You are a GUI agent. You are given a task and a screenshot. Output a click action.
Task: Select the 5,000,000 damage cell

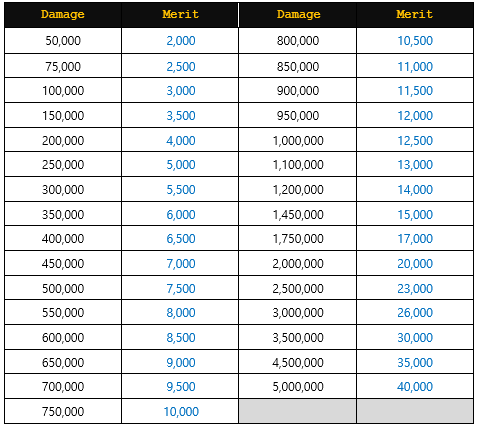[298, 387]
